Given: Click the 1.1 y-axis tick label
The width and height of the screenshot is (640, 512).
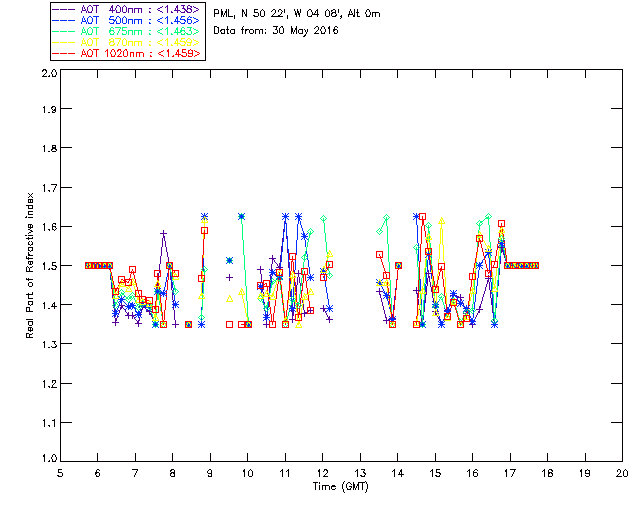Looking at the screenshot, I should pos(49,423).
